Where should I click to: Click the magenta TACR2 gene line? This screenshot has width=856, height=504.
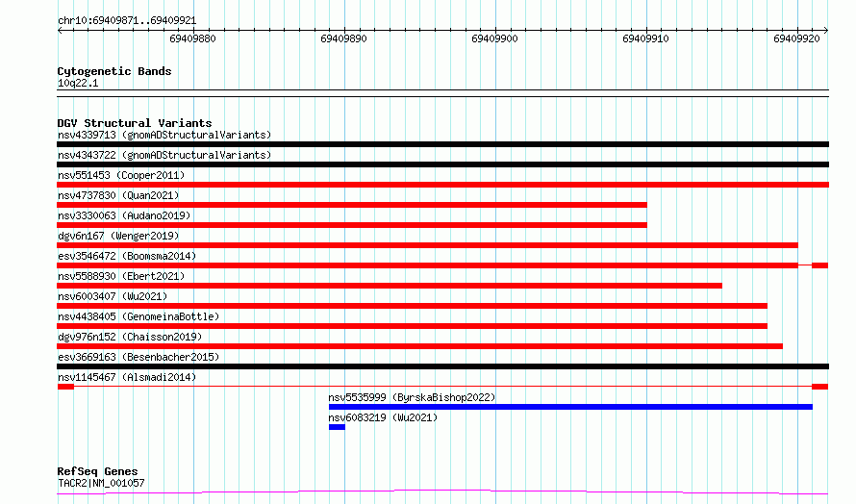442,492
